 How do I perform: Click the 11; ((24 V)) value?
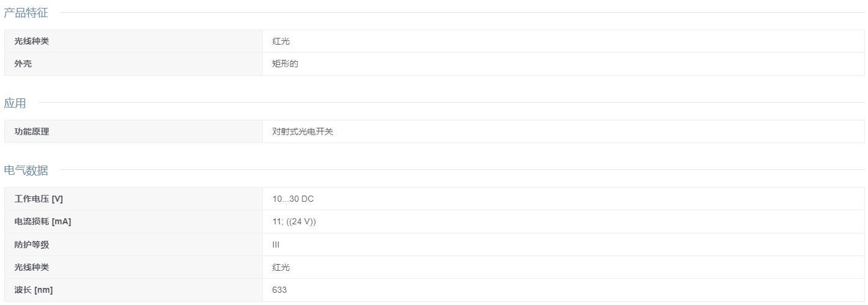pos(294,221)
